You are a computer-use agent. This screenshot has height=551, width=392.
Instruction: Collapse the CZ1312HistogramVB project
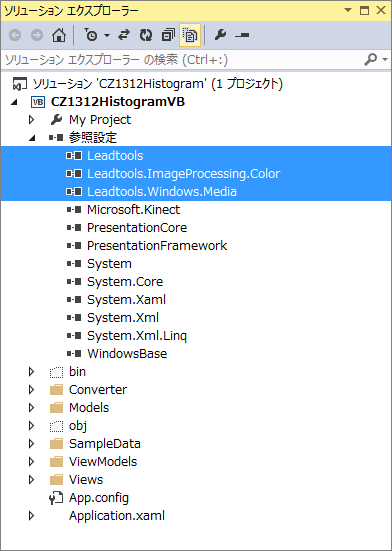[x=14, y=103]
